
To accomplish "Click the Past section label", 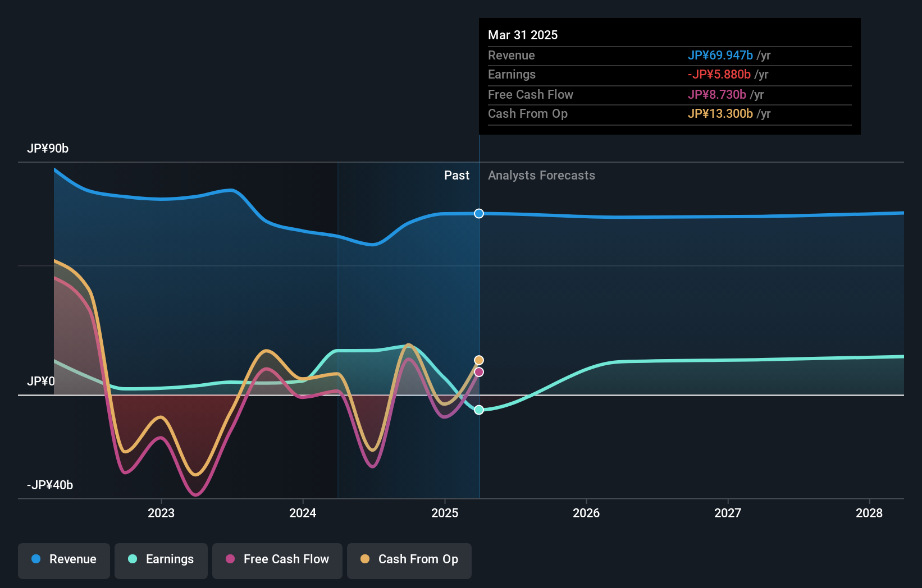I will pos(457,175).
